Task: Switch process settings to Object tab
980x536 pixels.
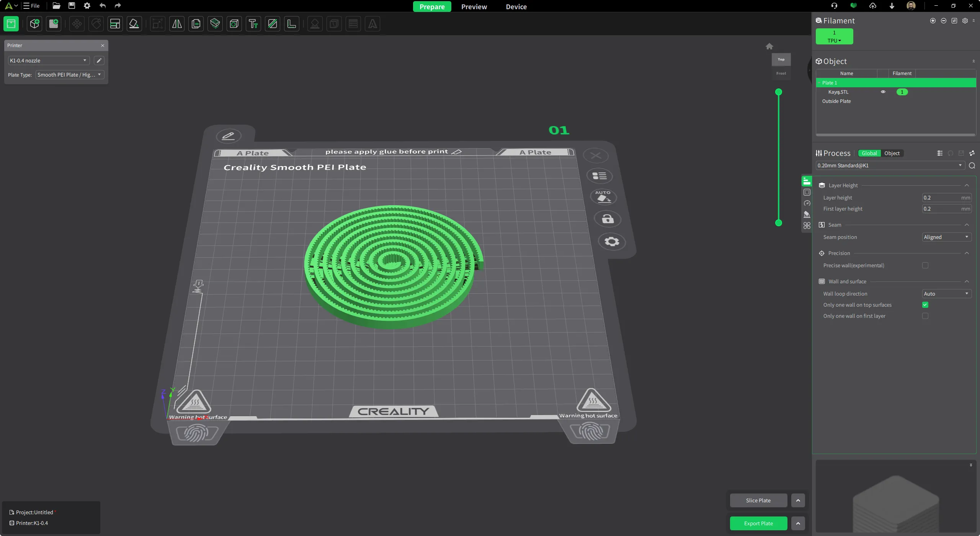Action: coord(892,153)
